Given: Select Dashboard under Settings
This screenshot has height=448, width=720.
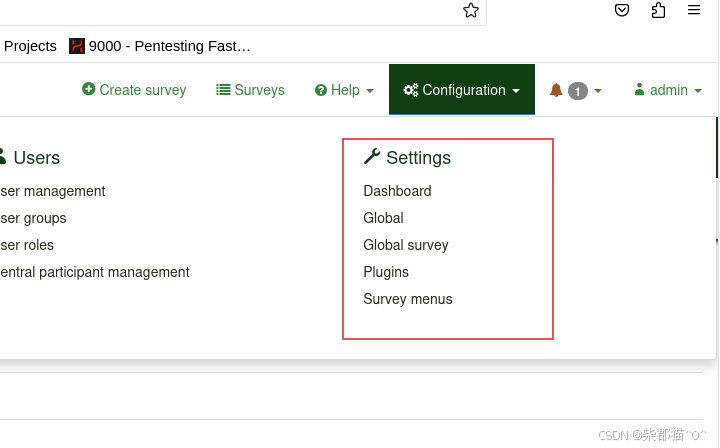Looking at the screenshot, I should coord(397,191).
